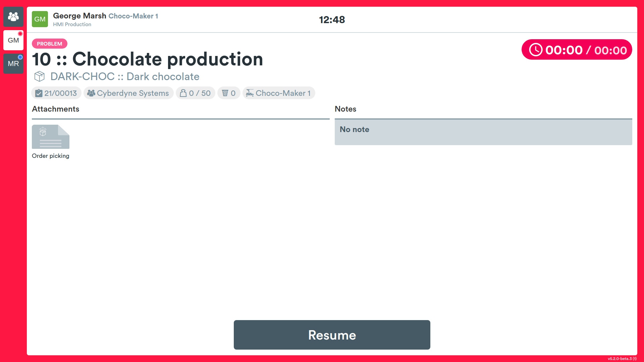Click the 00:00 / 00:00 timer badge
Viewport: 644px width, 362px height.
click(577, 50)
